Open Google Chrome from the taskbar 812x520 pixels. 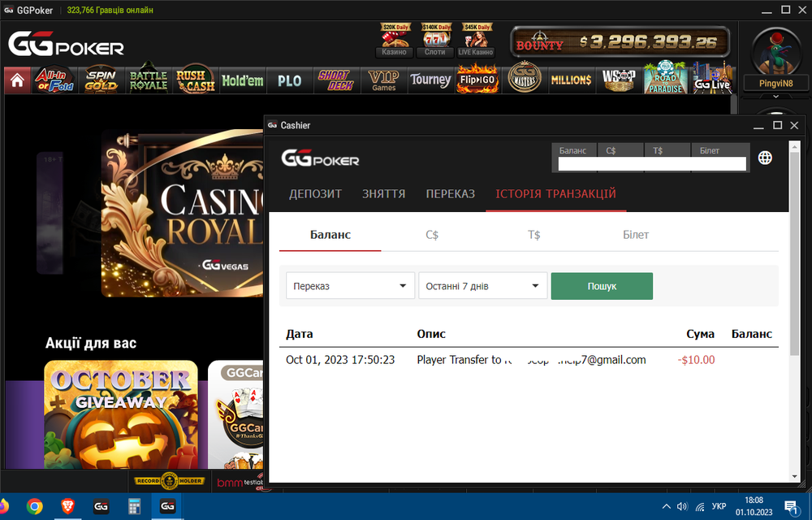(35, 506)
